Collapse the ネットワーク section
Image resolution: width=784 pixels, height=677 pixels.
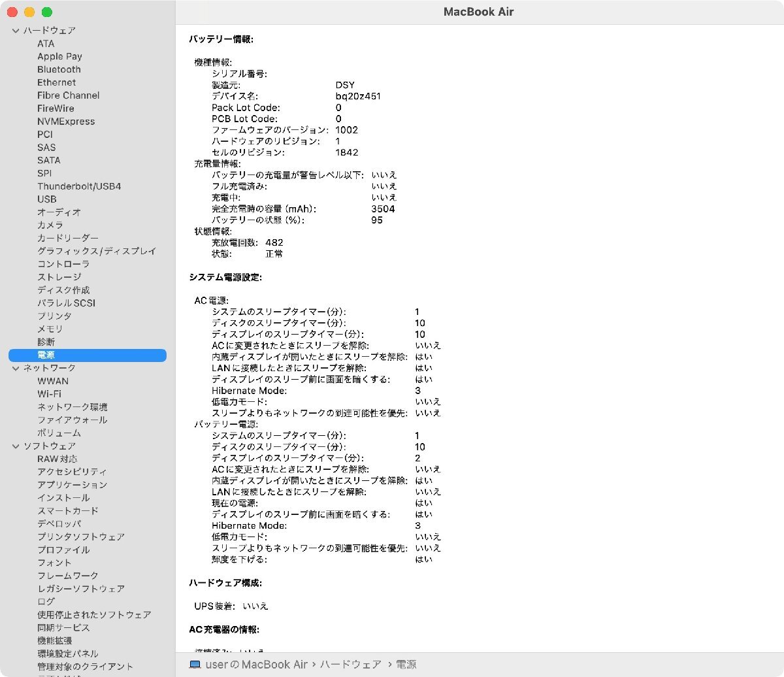click(x=16, y=369)
